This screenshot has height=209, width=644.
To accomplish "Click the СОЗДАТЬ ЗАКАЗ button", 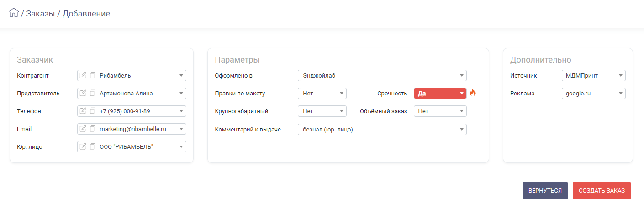I will tap(602, 190).
